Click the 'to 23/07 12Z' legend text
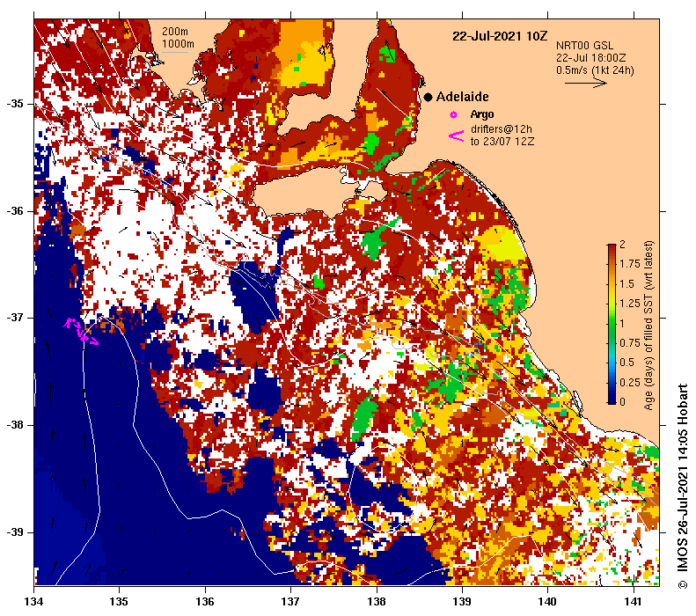 coord(502,142)
